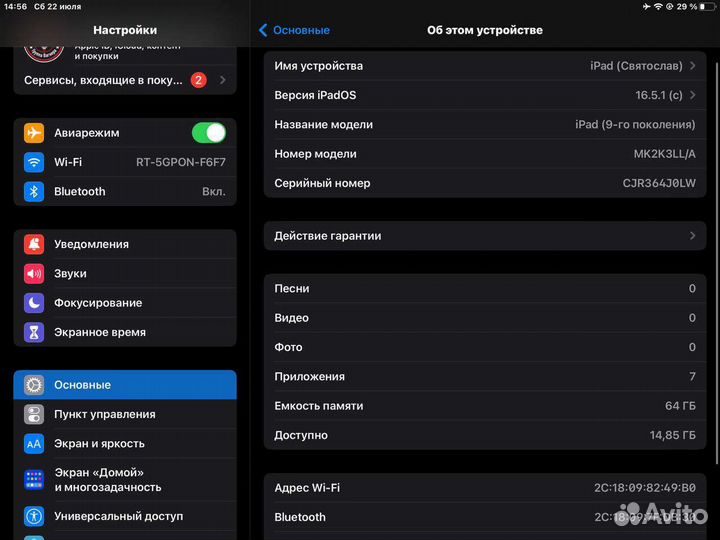This screenshot has height=540, width=720.
Task: Tap the Sounds speaker icon
Action: (35, 273)
